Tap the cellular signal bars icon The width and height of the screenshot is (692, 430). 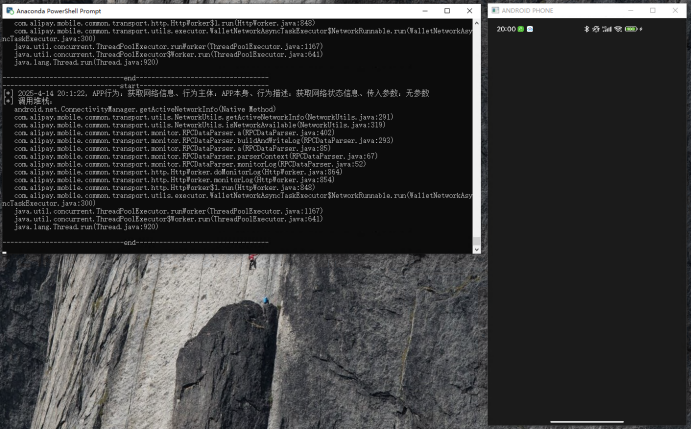coord(607,29)
